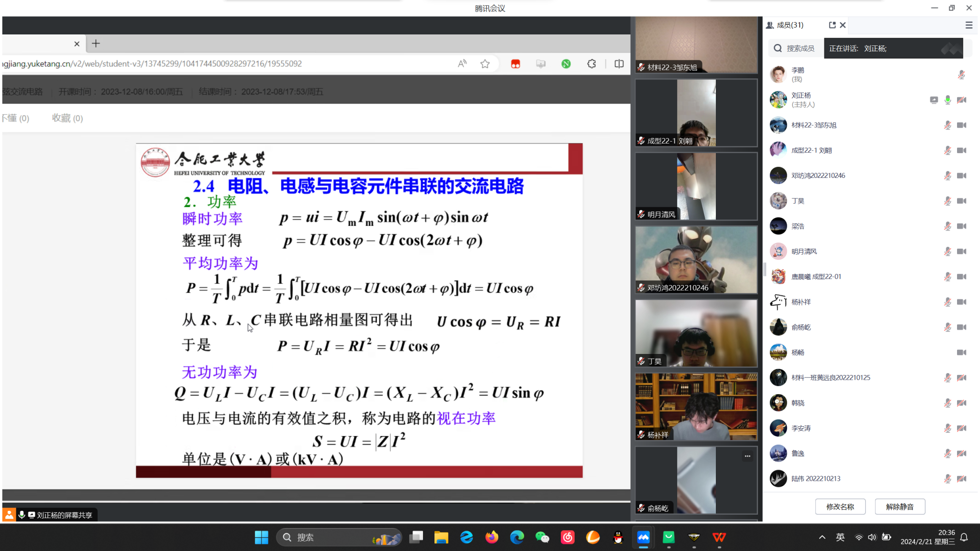Open WeChat from the taskbar
This screenshot has height=551, width=980.
click(x=542, y=538)
